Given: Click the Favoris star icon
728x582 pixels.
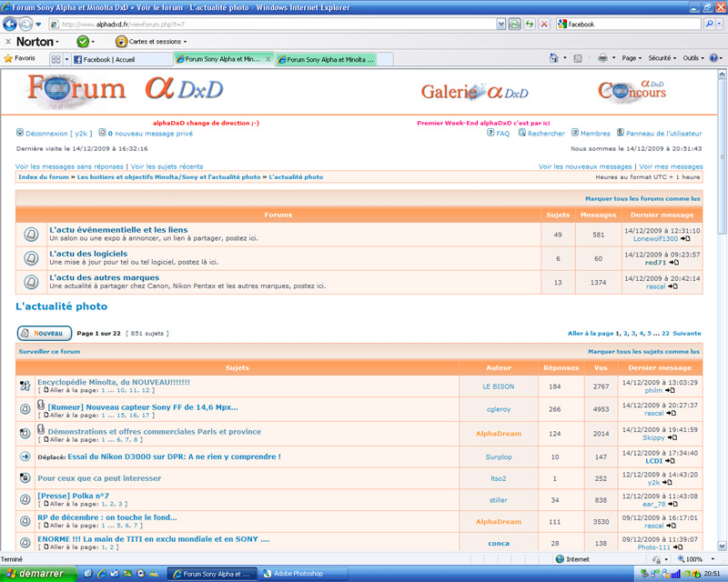Looking at the screenshot, I should tap(9, 58).
